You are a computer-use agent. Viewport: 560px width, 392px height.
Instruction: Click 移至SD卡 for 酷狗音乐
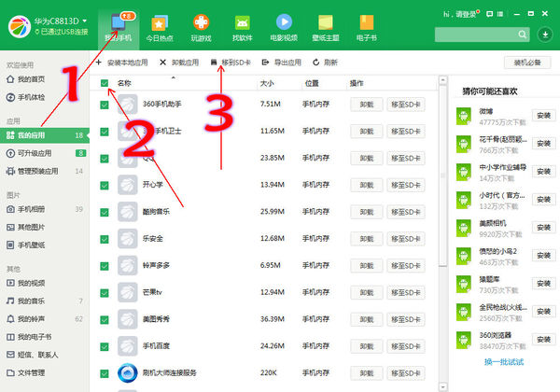click(x=406, y=212)
